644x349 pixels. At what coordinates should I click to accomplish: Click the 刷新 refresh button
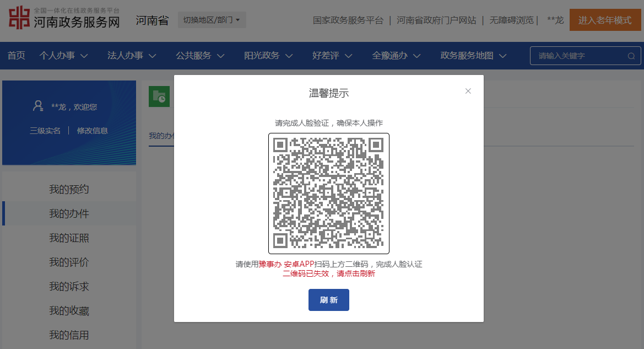(328, 300)
